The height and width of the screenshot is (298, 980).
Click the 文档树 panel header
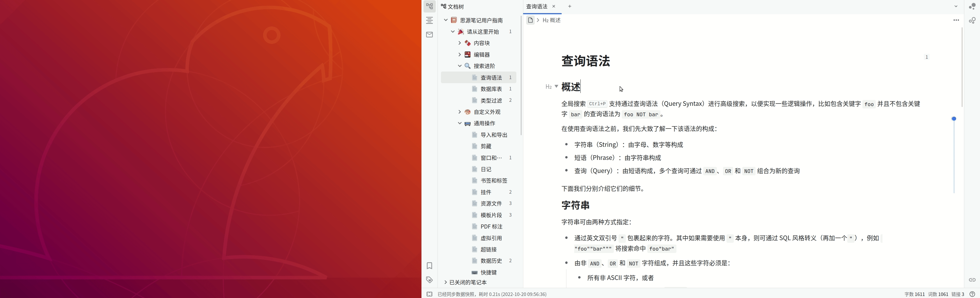tap(452, 6)
